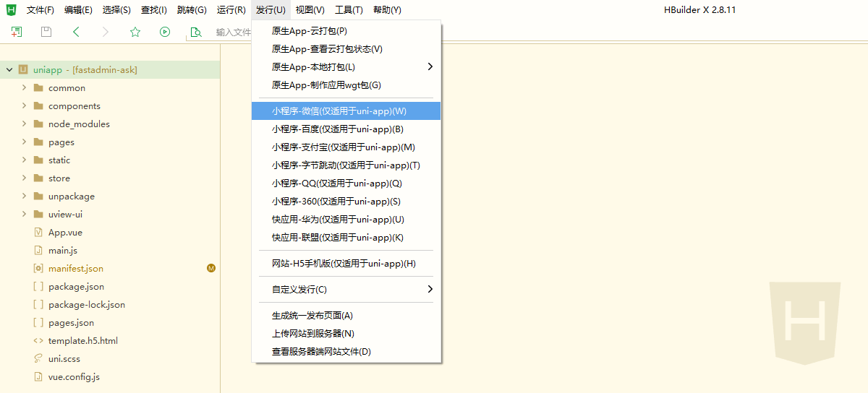
Task: Open the 选择(S) menu
Action: pos(116,9)
